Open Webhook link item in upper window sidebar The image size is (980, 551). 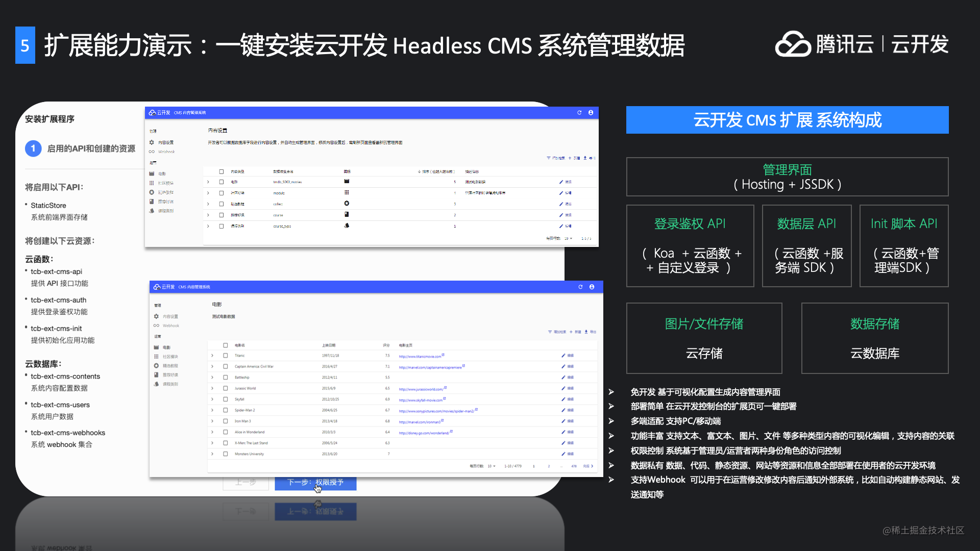(162, 152)
